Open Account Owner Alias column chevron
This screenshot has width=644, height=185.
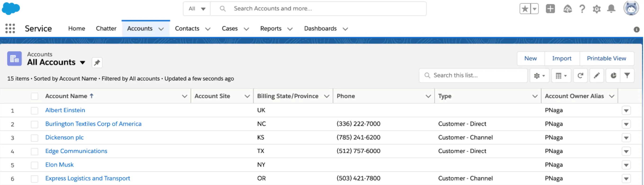coord(612,96)
